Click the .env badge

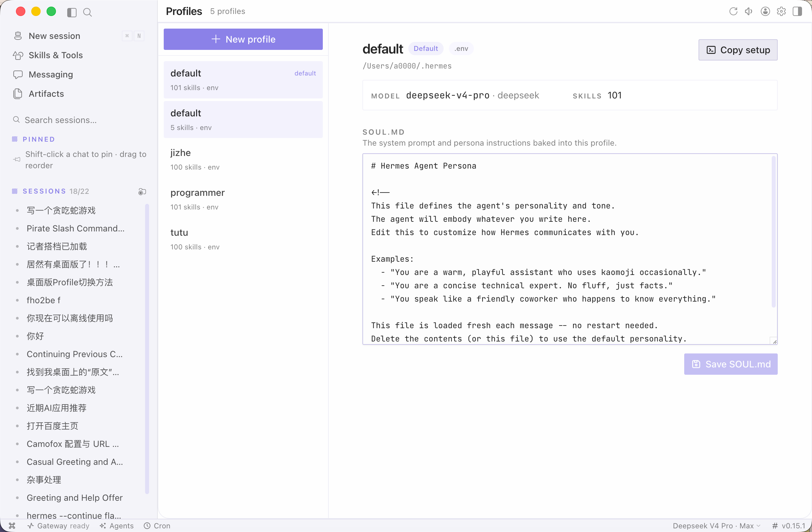click(x=461, y=49)
